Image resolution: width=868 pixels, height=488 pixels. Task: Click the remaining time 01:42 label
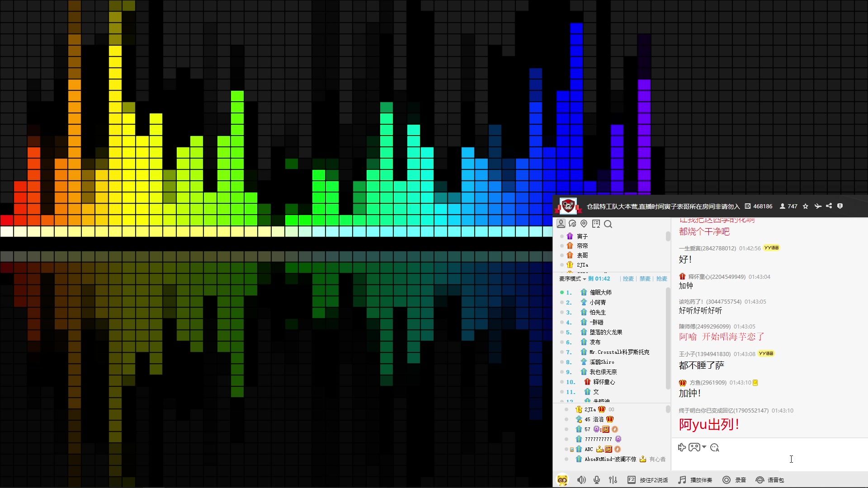pos(599,279)
